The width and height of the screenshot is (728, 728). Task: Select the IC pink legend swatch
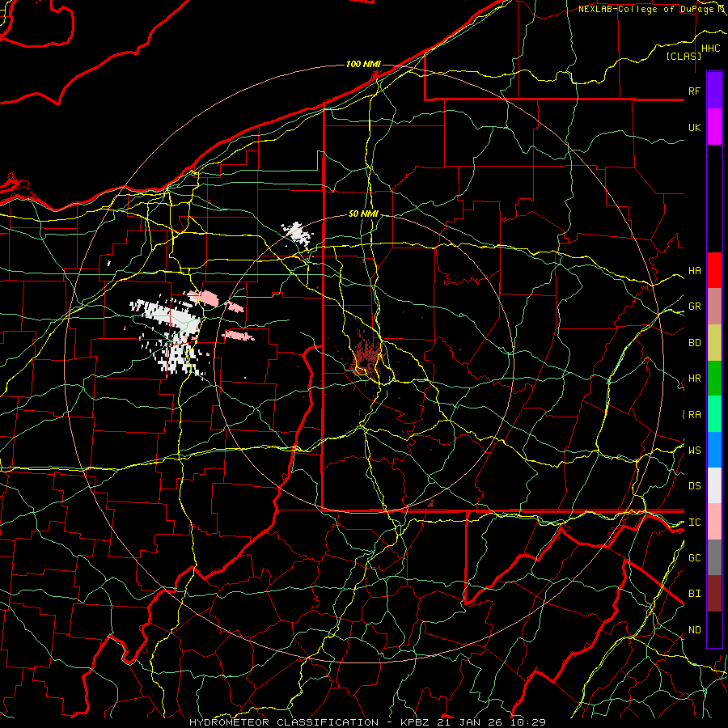click(x=714, y=522)
